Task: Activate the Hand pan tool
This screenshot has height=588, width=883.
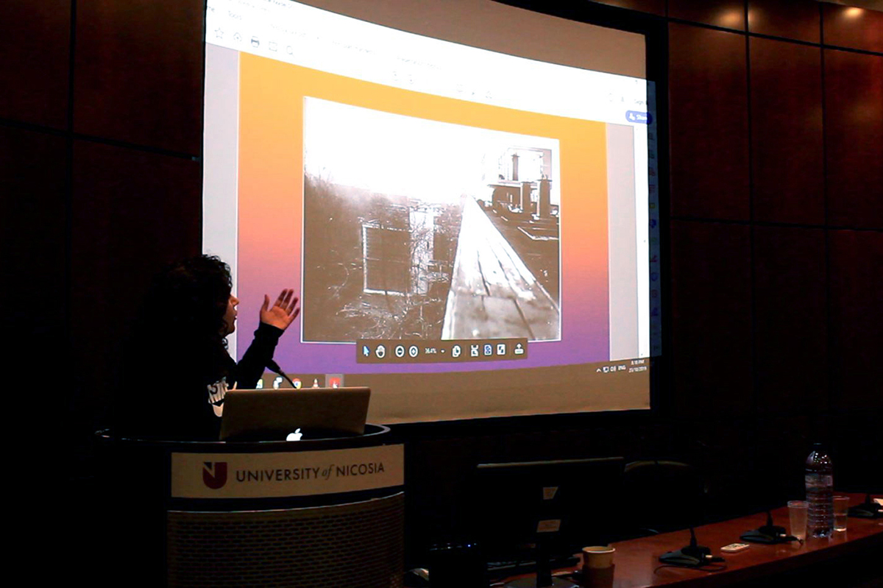Action: tap(380, 351)
